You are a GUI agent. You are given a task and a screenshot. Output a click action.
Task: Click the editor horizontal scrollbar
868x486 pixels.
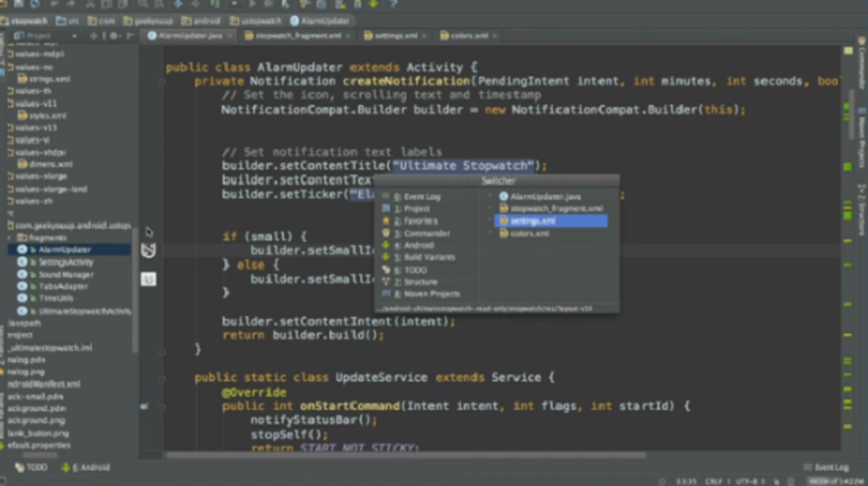coord(405,455)
